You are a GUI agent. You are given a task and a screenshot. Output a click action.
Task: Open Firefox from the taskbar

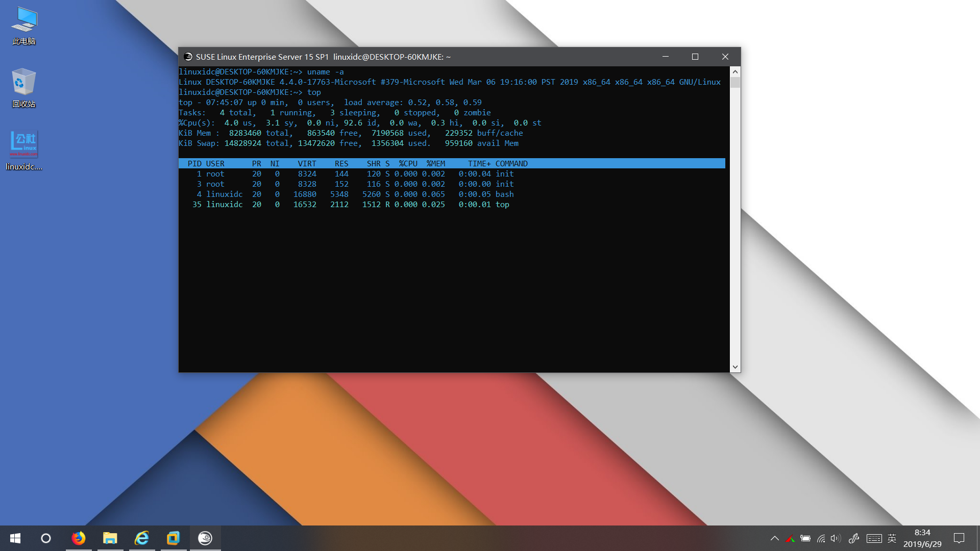tap(79, 538)
